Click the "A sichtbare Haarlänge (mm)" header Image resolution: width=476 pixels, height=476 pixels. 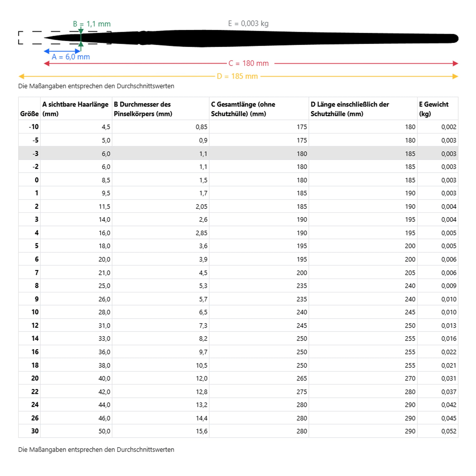point(75,109)
